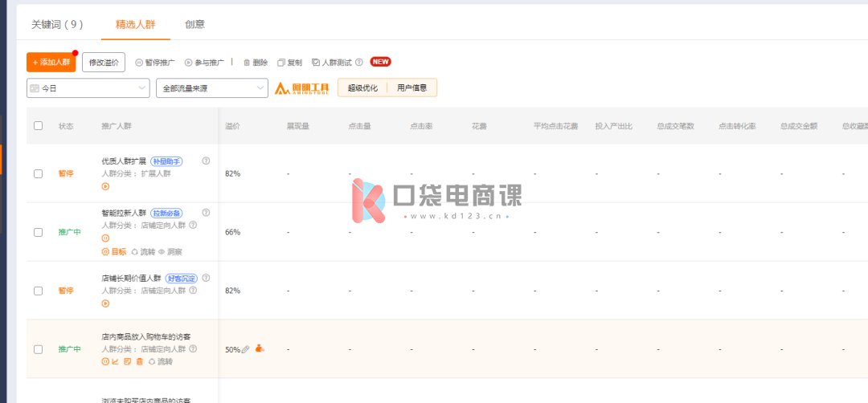Click the 删除 trash toolbar item
Screen dimensions: 868x403
[256, 63]
